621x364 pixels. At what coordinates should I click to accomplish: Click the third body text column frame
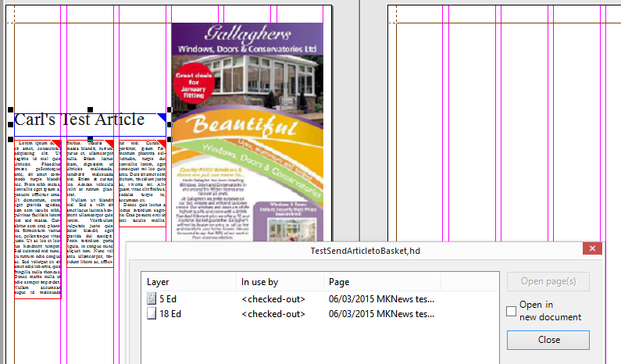coord(143,183)
